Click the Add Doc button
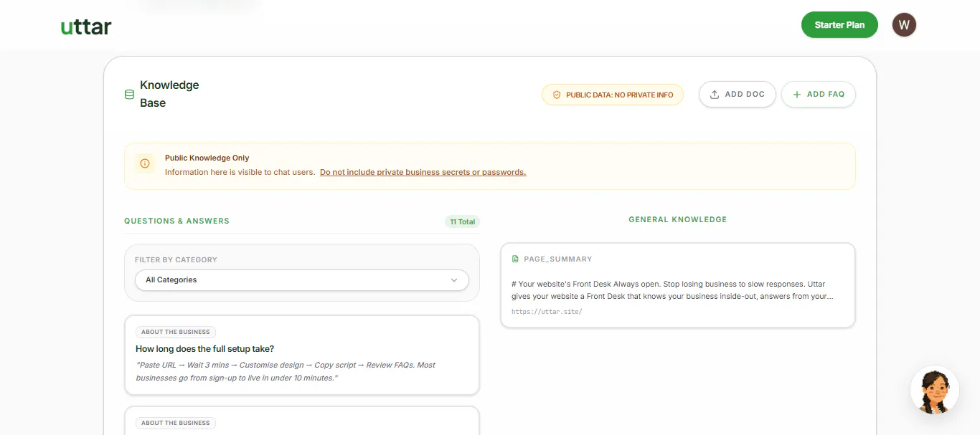 (737, 94)
